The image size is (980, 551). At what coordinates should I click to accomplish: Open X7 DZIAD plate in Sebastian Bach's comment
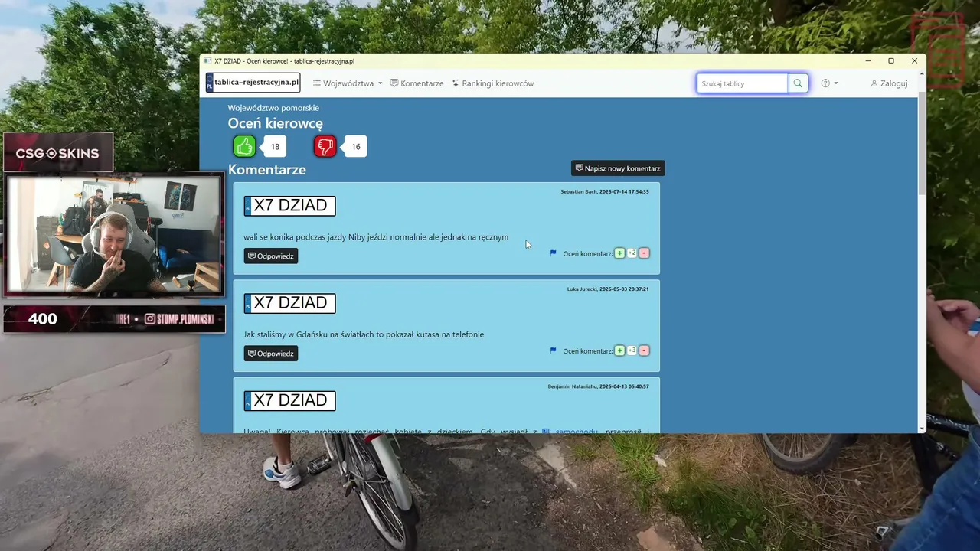point(289,206)
